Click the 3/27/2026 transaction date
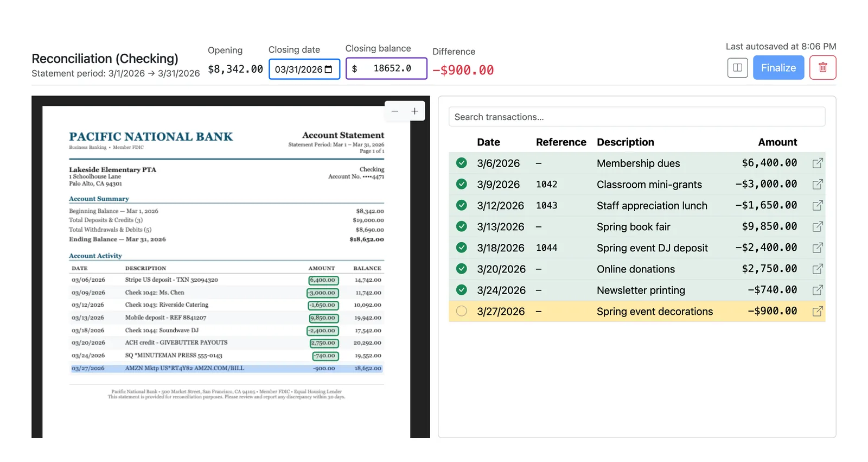This screenshot has width=868, height=462. [x=501, y=312]
